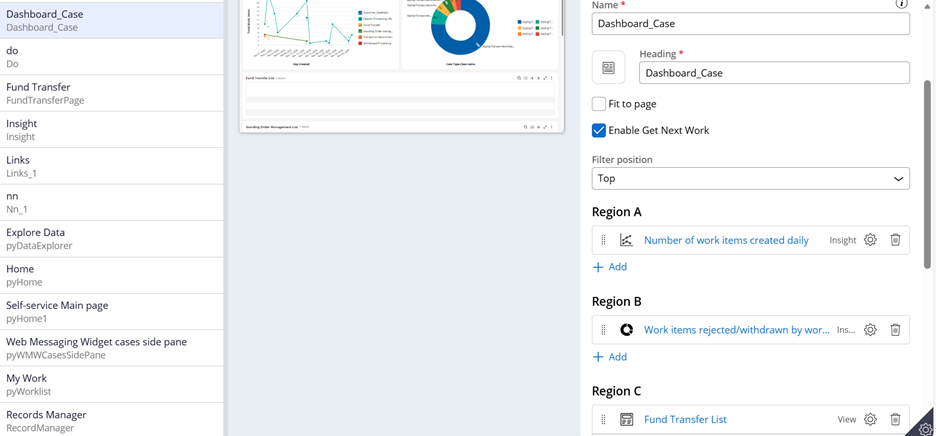The width and height of the screenshot is (936, 436).
Task: Enable the Fit to page checkbox
Action: pyautogui.click(x=599, y=104)
